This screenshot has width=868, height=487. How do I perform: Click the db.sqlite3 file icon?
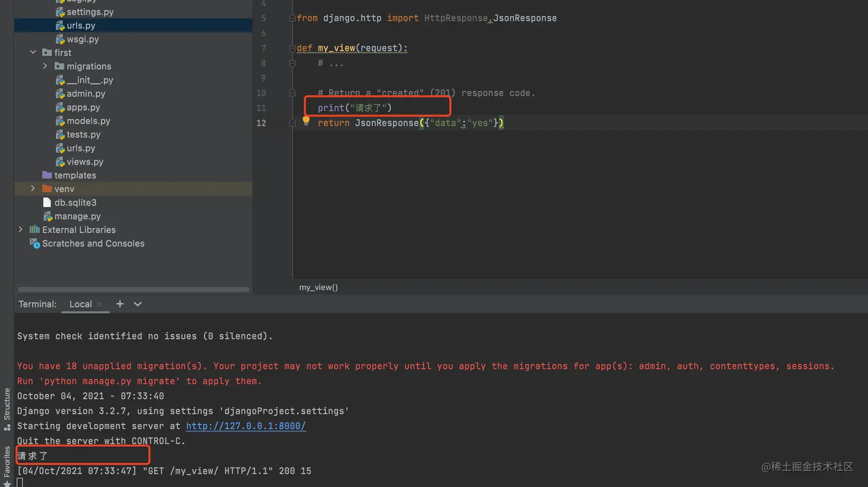[x=47, y=202]
